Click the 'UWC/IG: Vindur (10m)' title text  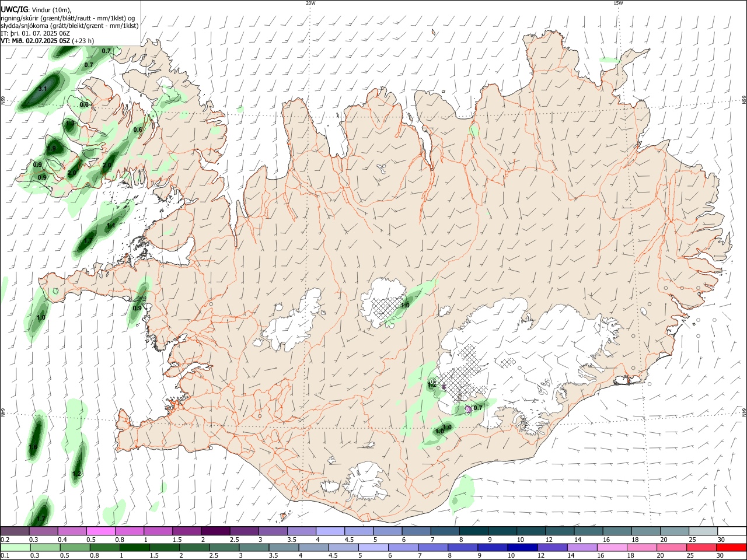coord(36,10)
